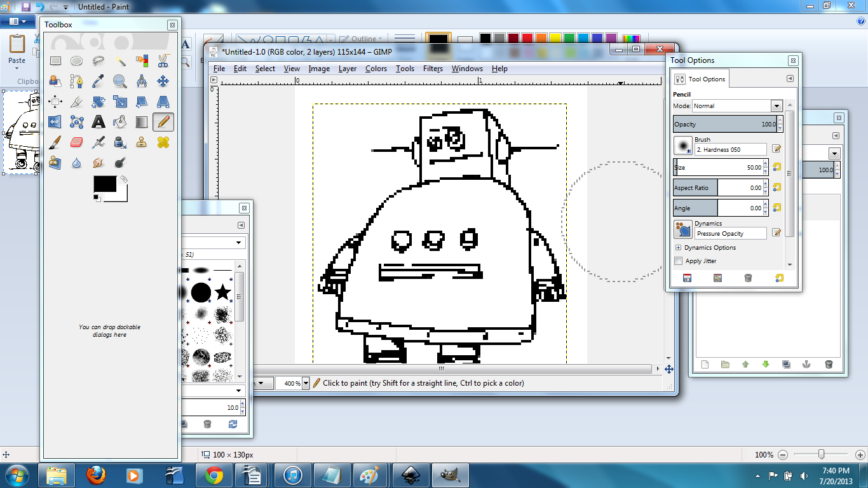The image size is (868, 488).
Task: Open the brushes dock tab menu arrow
Action: point(241,226)
